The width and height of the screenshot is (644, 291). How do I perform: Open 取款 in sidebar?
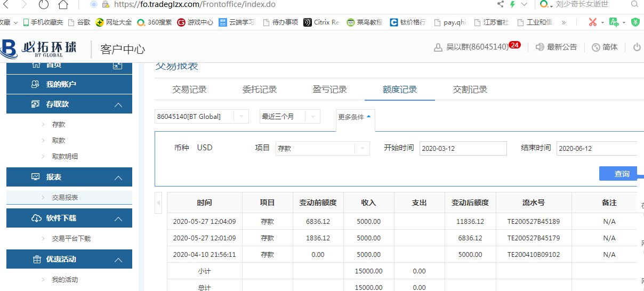coord(59,141)
